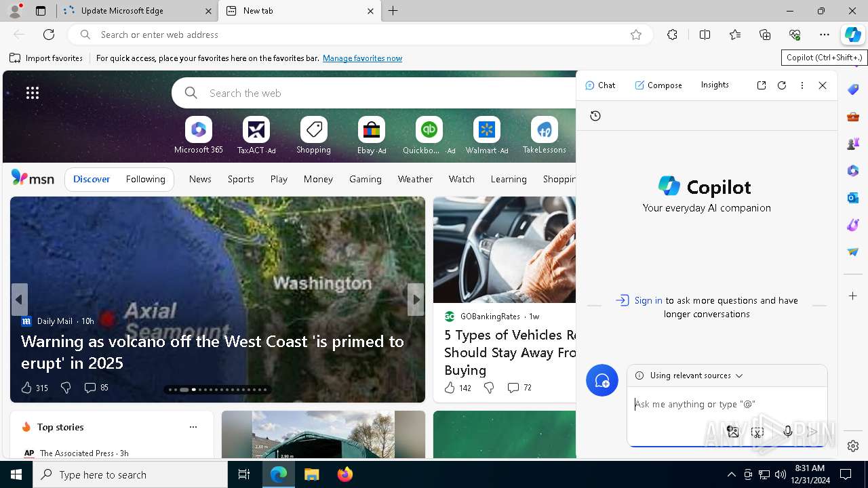
Task: Open Windows Start menu
Action: click(x=16, y=474)
